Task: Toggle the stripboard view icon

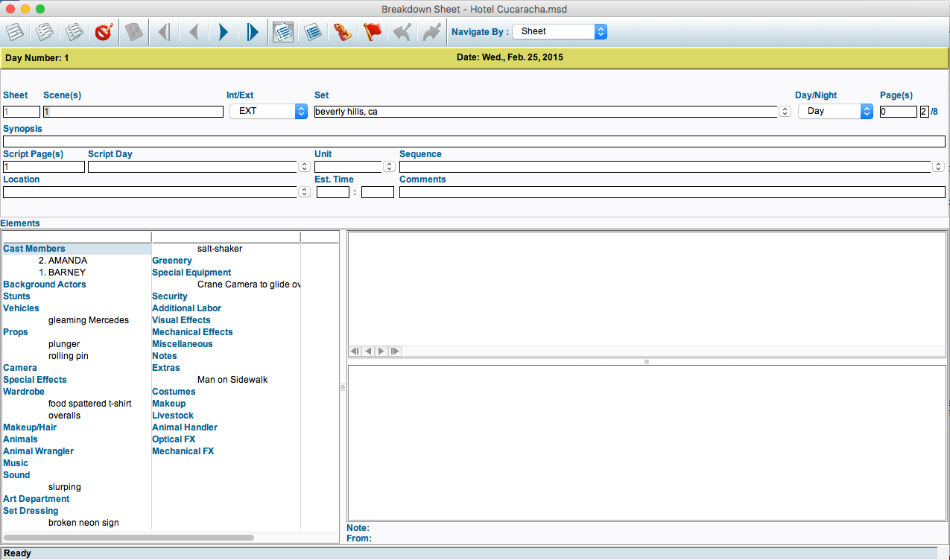Action: [x=312, y=32]
